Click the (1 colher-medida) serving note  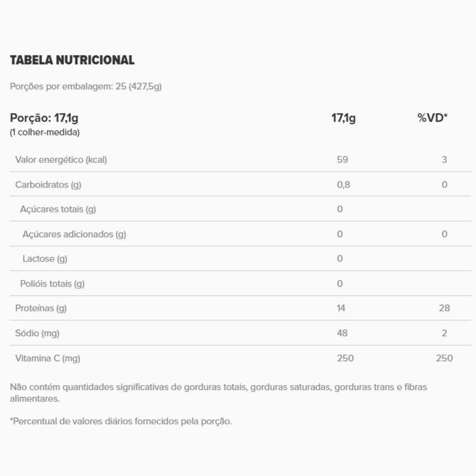[x=45, y=132]
